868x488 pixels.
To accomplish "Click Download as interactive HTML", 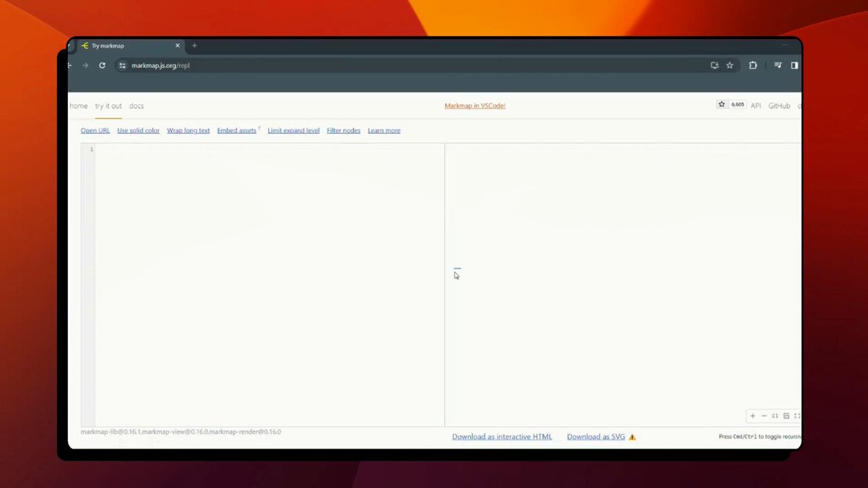I will 502,437.
